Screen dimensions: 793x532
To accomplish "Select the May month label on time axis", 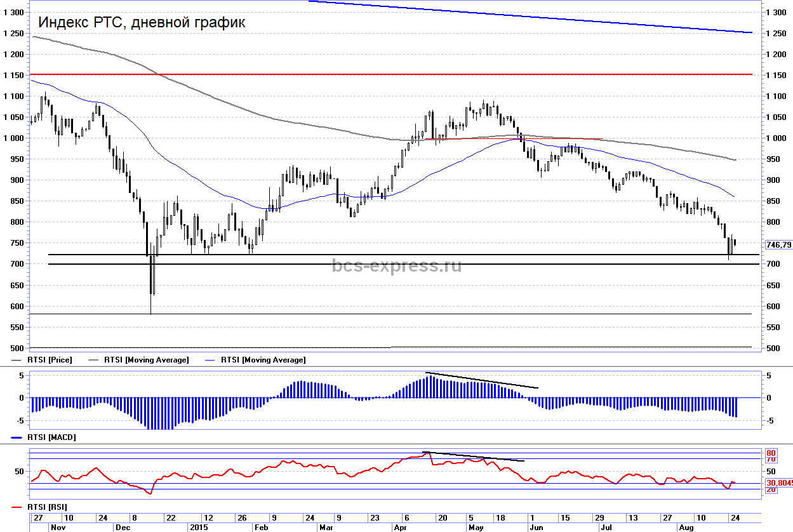I will click(x=476, y=527).
